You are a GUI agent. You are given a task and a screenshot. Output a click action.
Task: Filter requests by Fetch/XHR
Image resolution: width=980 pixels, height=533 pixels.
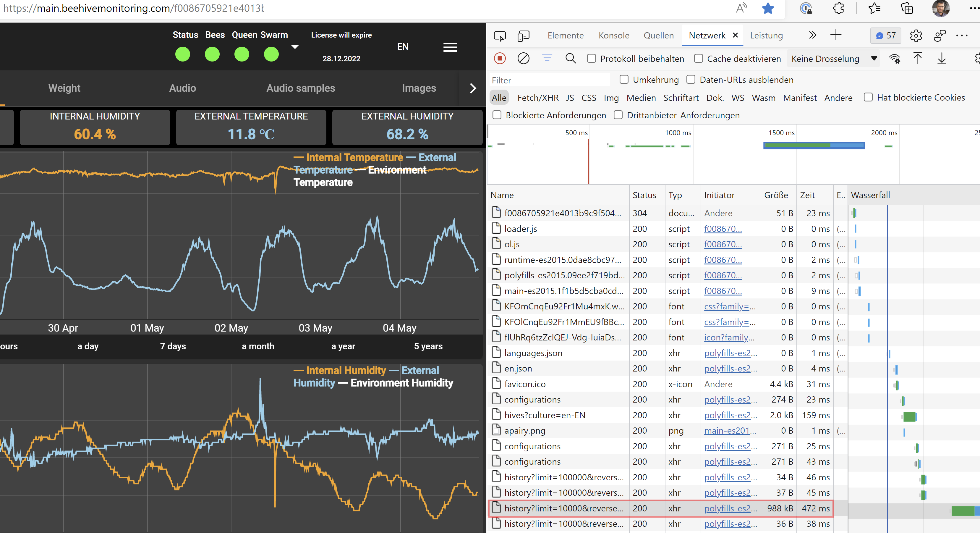click(538, 98)
